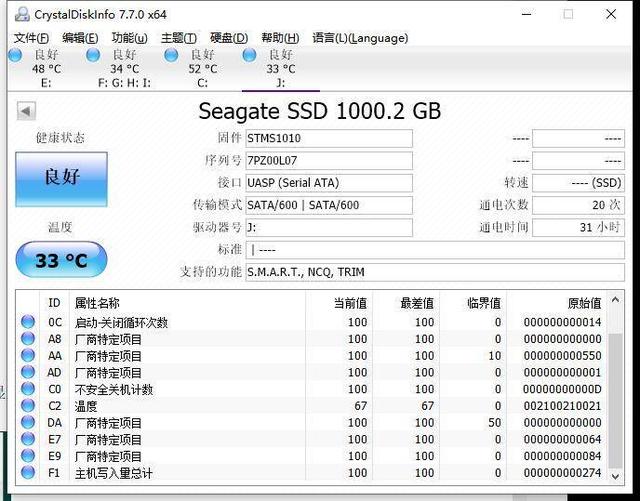This screenshot has width=640, height=501.
Task: Select the 不安全关机计数 attribute row
Action: click(x=312, y=389)
